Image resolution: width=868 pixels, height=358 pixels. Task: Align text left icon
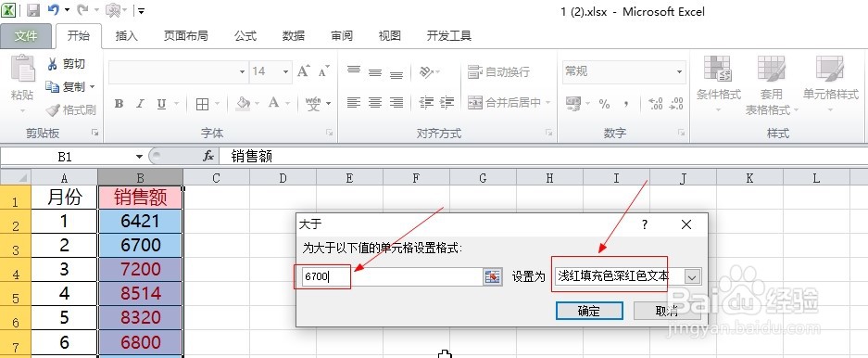coord(354,102)
